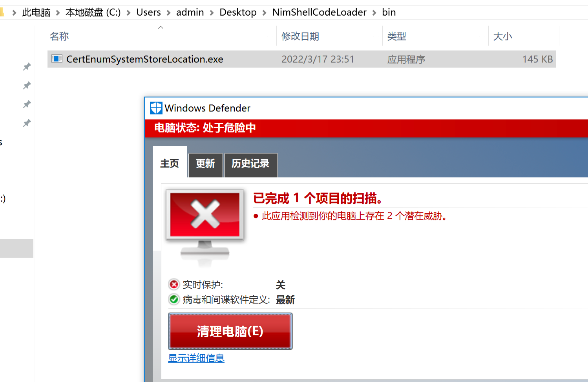Viewport: 588px width, 382px height.
Task: Expand chevron after Desktop breadcrumb
Action: 264,13
